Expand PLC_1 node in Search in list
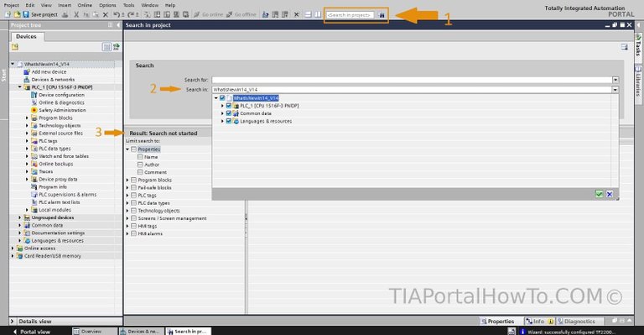This screenshot has width=644, height=335. click(222, 106)
